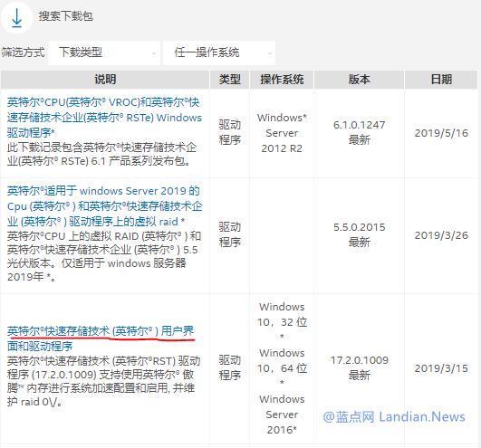Screen dimensions: 481x448
Task: Select 驱动程序 type in the 17.2.0.1009 row
Action: pos(229,367)
